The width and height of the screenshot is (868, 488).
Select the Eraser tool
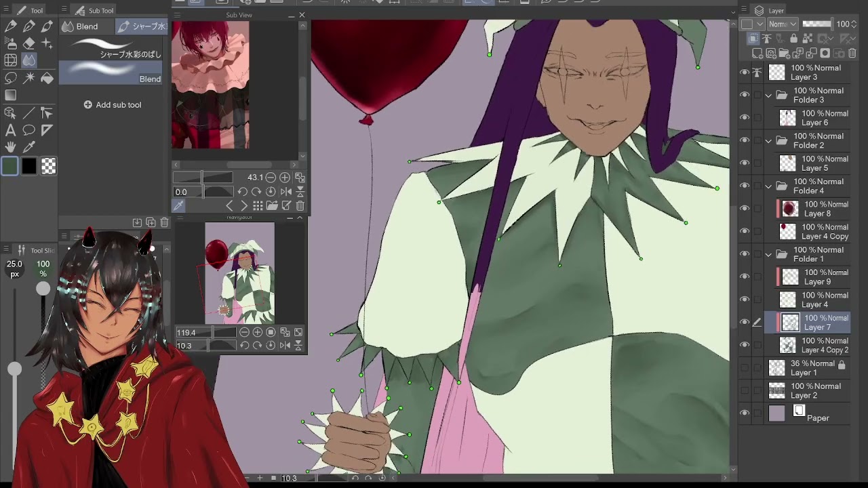tap(29, 43)
